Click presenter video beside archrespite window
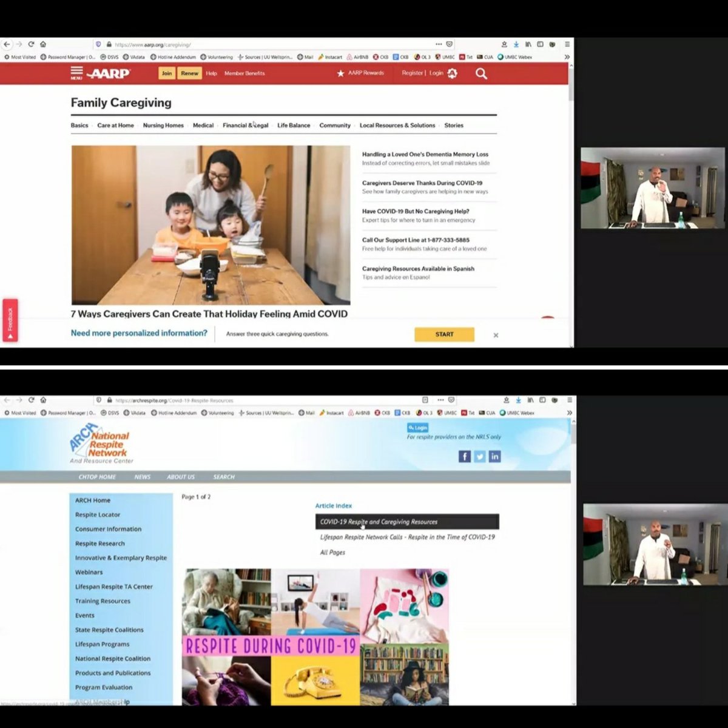 click(655, 544)
